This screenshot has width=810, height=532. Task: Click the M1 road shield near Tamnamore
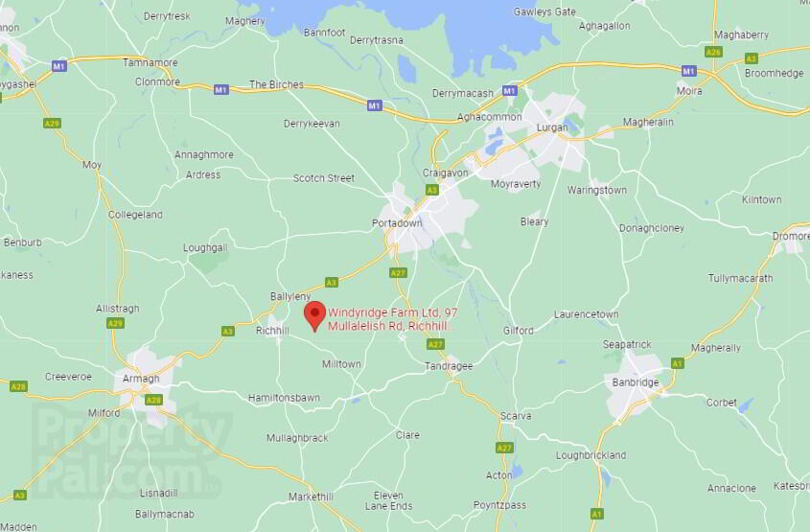pyautogui.click(x=58, y=66)
